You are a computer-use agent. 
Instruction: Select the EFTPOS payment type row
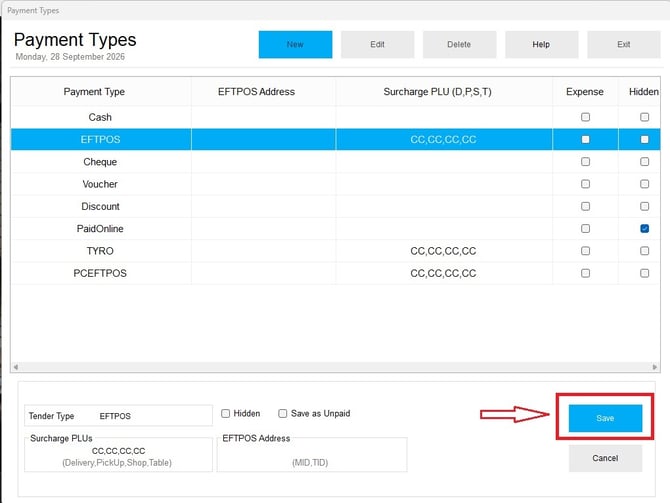tap(335, 139)
